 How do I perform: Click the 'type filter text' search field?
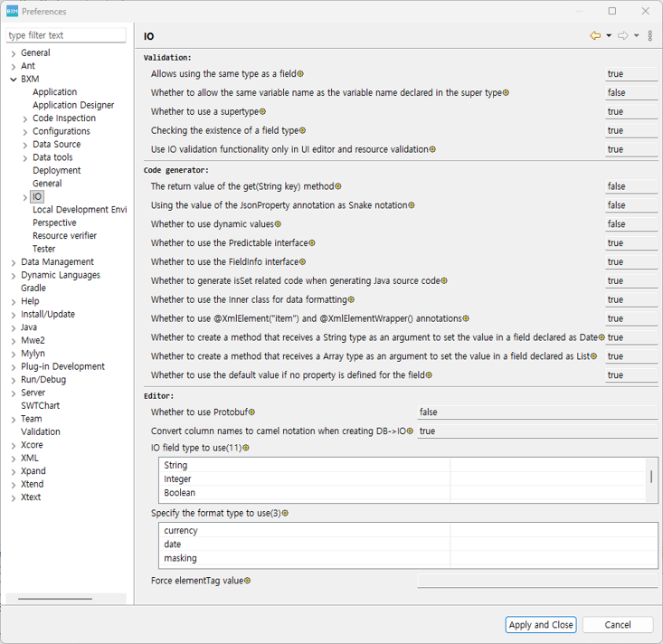coord(66,35)
